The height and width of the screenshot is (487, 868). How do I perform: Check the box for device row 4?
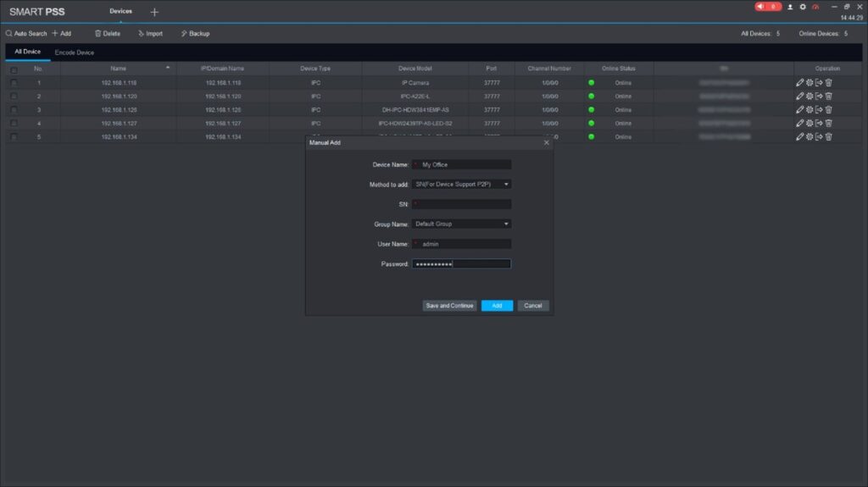14,124
